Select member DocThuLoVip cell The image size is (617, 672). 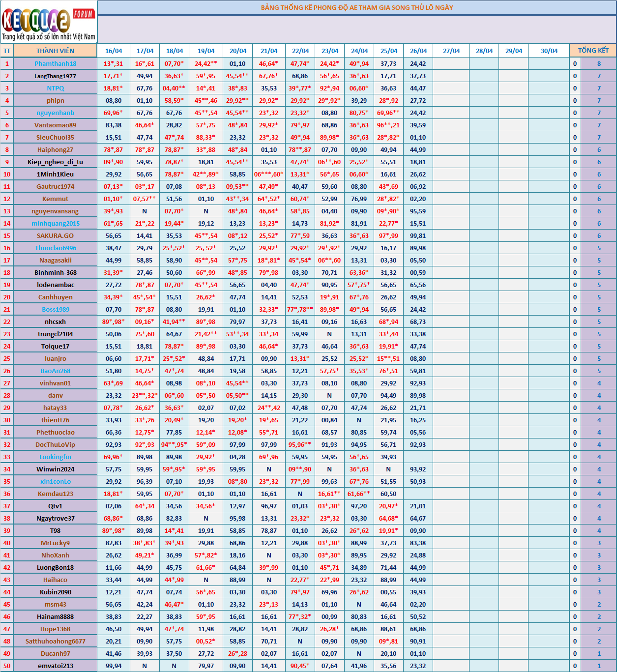coord(55,444)
